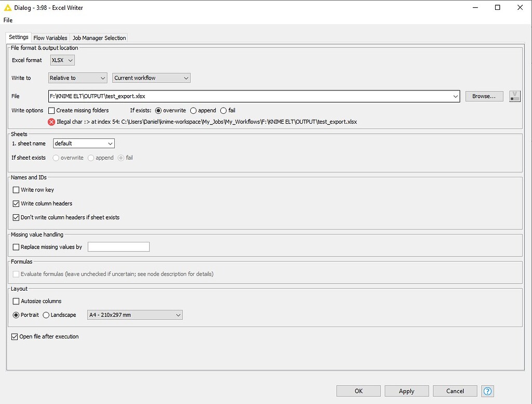Uncheck Write column headers
The width and height of the screenshot is (532, 404).
16,204
